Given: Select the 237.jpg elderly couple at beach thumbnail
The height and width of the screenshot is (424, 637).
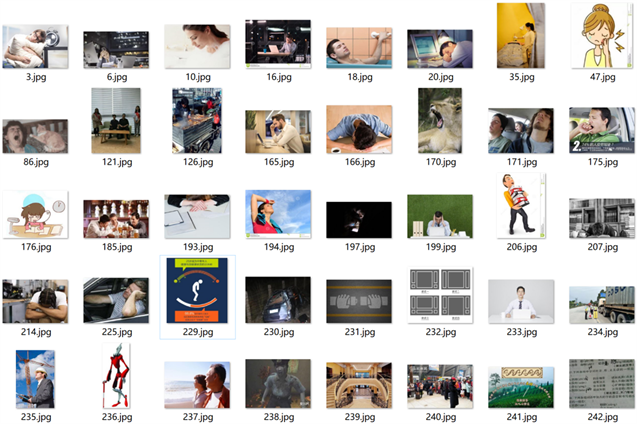Looking at the screenshot, I should (x=197, y=385).
